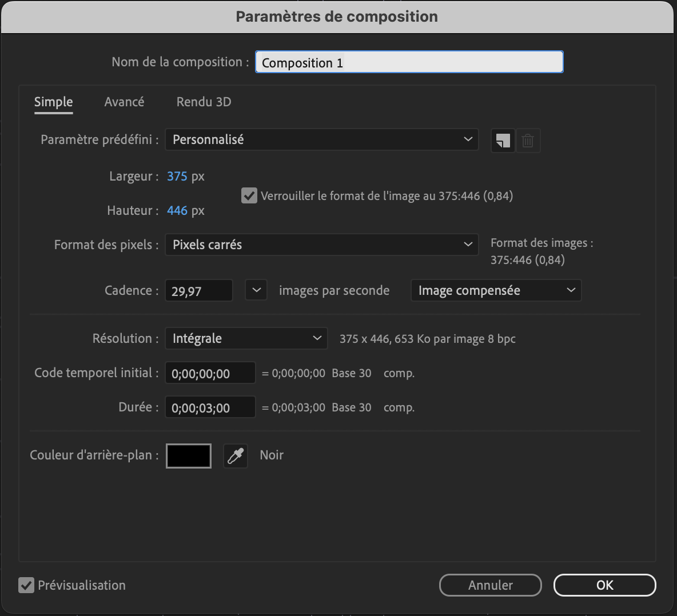The height and width of the screenshot is (616, 677).
Task: Click the images par seconde label
Action: pos(334,291)
